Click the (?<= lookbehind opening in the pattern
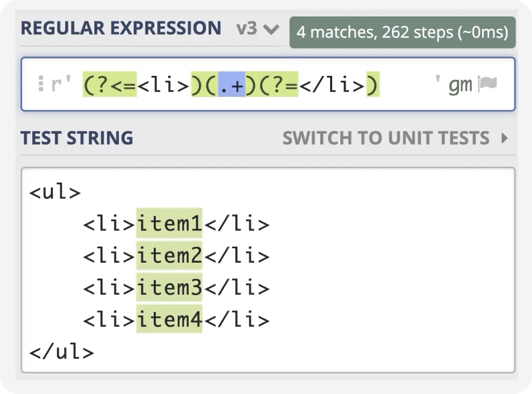The height and width of the screenshot is (394, 532). point(110,85)
